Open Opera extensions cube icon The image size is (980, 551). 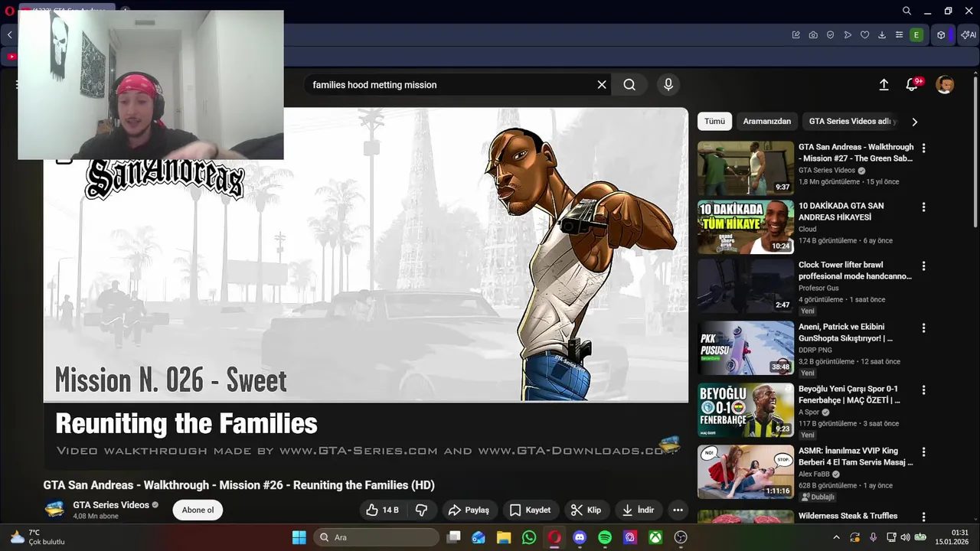coord(941,35)
